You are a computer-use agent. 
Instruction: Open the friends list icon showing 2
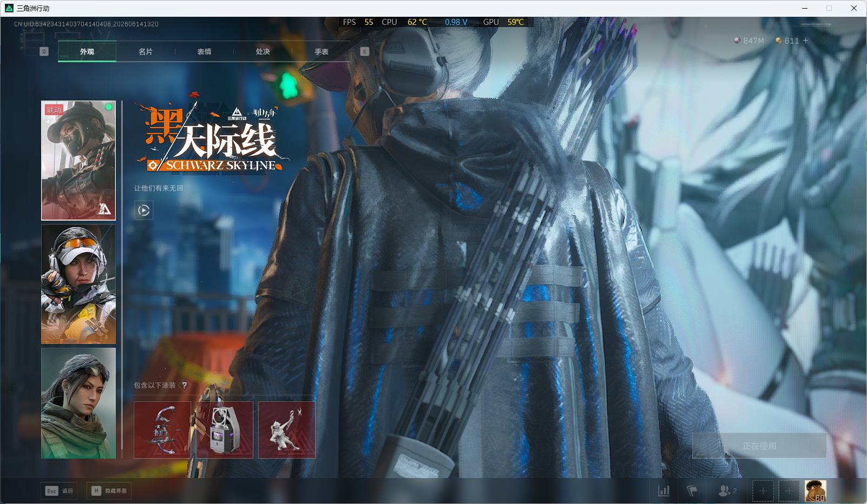727,491
